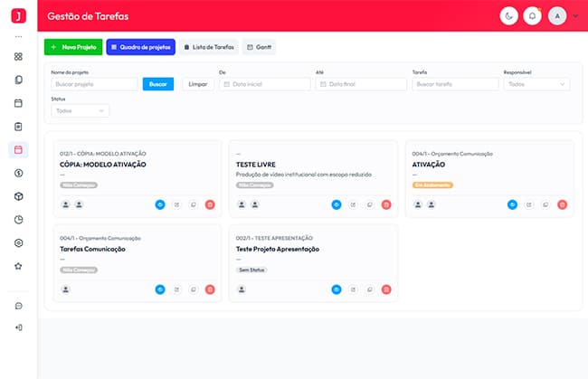This screenshot has width=588, height=379.
Task: Click the blue Buscar button
Action: pyautogui.click(x=158, y=84)
